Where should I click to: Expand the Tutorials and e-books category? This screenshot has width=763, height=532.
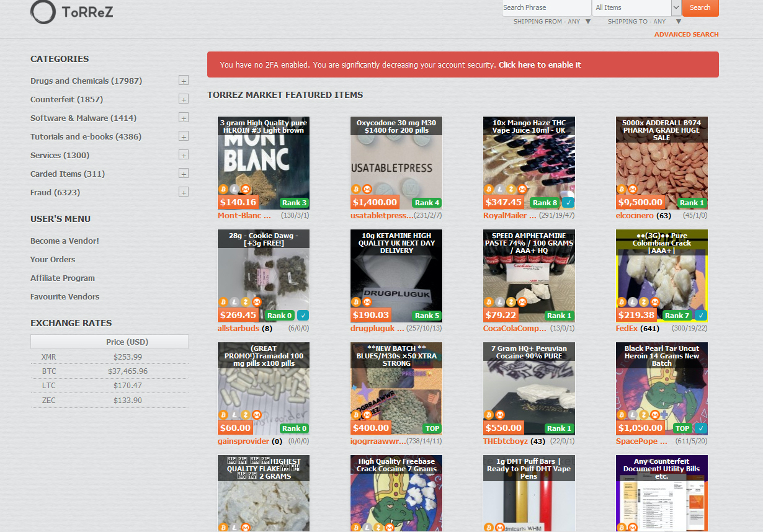point(184,136)
